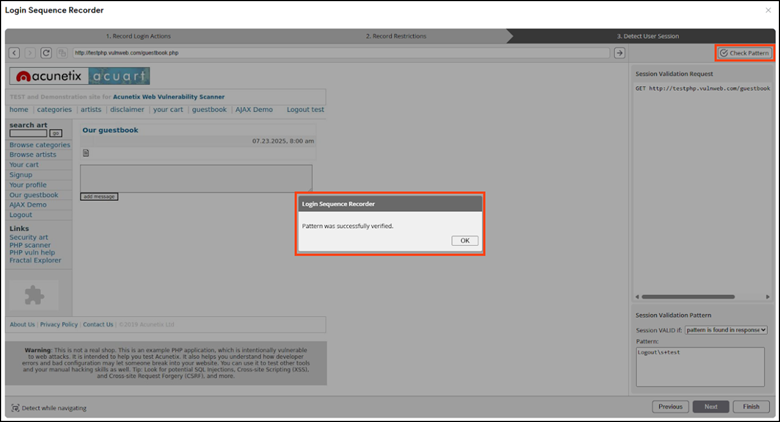The width and height of the screenshot is (780, 422).
Task: Open the AJAX Demo top navigation link
Action: coord(254,109)
